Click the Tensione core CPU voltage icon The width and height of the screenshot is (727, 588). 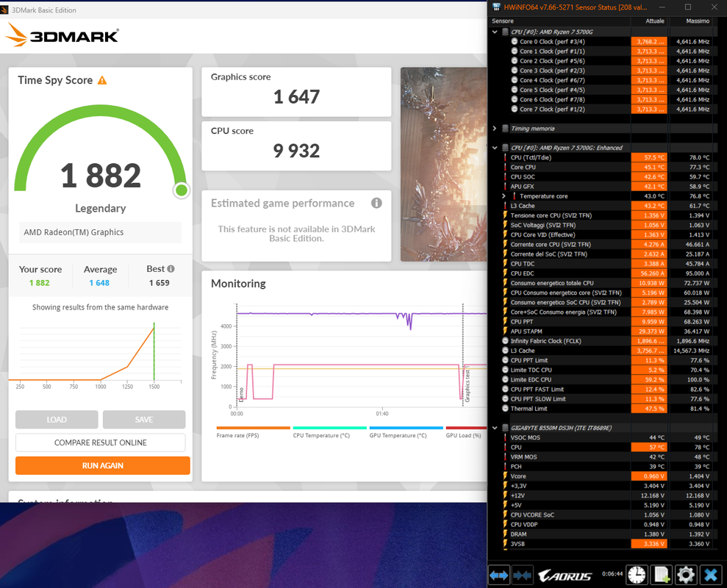pos(506,215)
